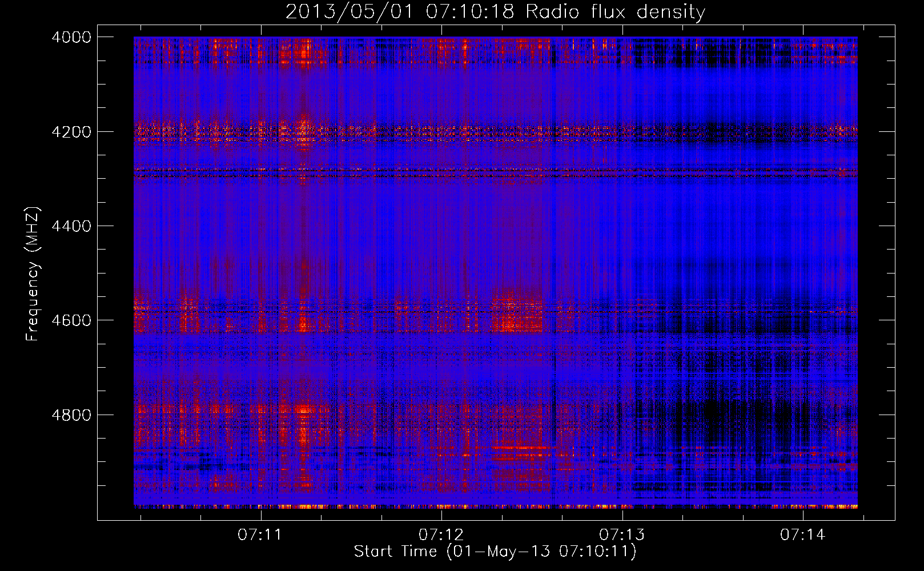
Task: Click the 07:13 time axis label
Action: click(x=622, y=535)
